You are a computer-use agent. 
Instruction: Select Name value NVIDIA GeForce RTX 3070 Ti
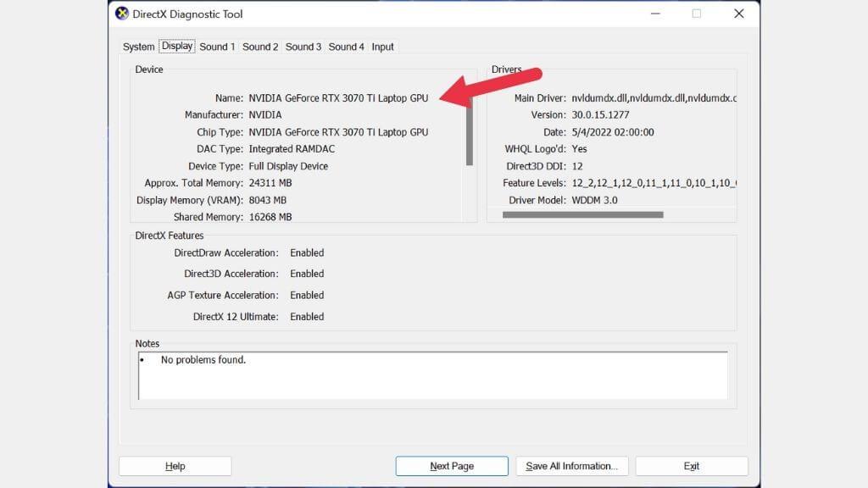point(338,98)
